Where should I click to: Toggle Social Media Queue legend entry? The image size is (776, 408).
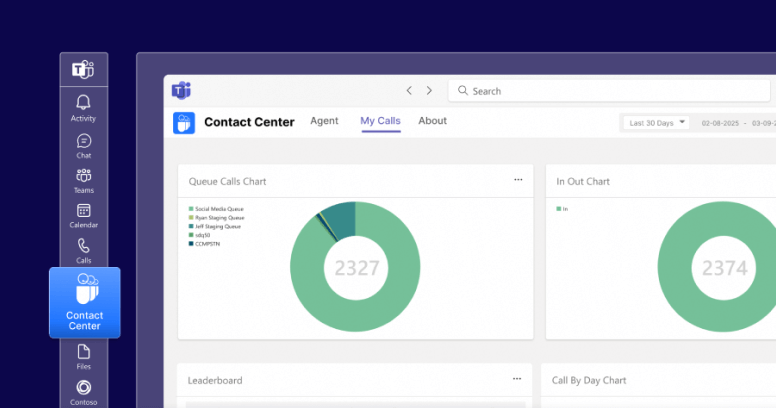[x=218, y=209]
